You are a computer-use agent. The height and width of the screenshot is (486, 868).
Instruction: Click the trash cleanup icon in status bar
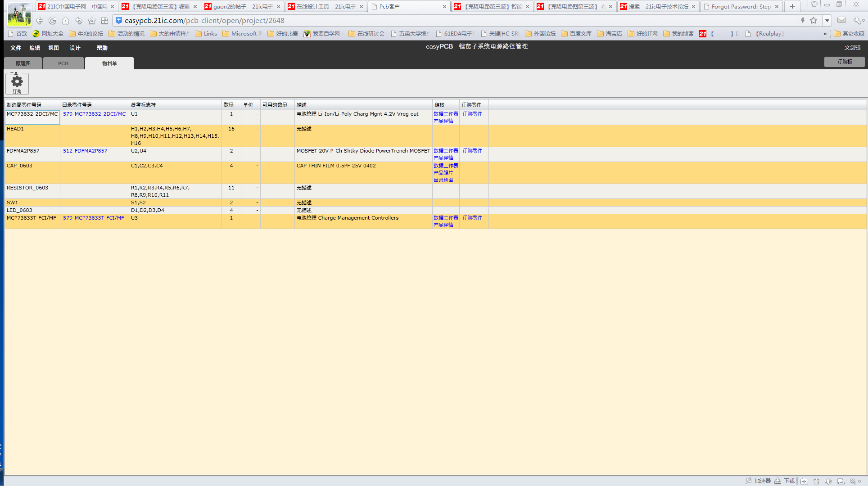coord(817,481)
